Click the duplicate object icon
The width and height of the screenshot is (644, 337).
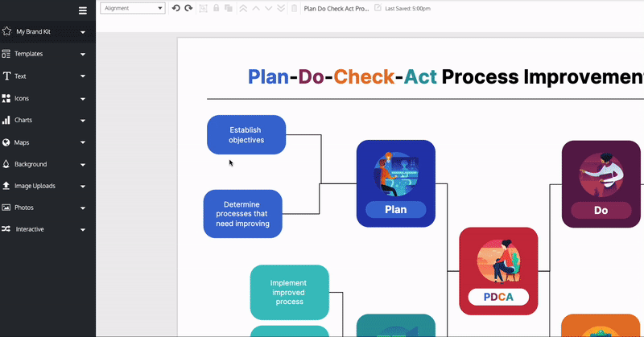229,8
